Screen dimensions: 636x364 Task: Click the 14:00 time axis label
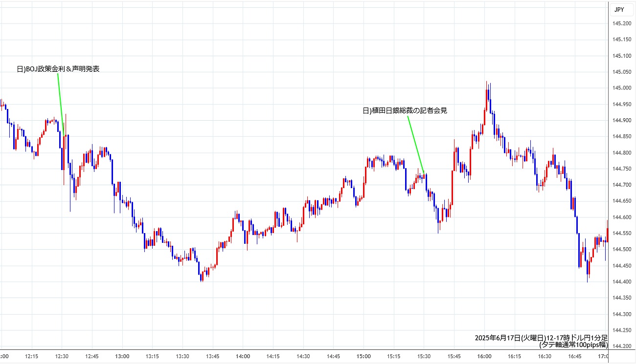(x=243, y=356)
